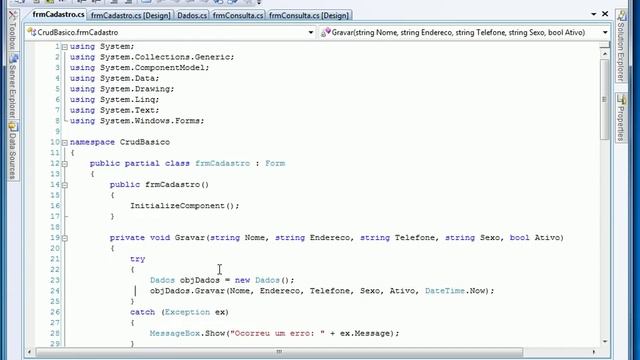
Task: Open the frmConsulta.cs tab
Action: click(x=238, y=15)
